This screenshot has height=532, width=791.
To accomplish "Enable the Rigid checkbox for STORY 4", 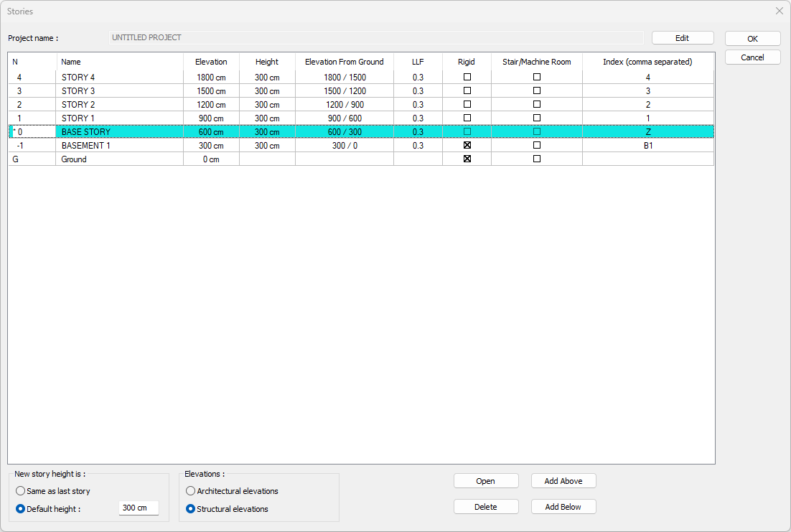I will [x=467, y=77].
